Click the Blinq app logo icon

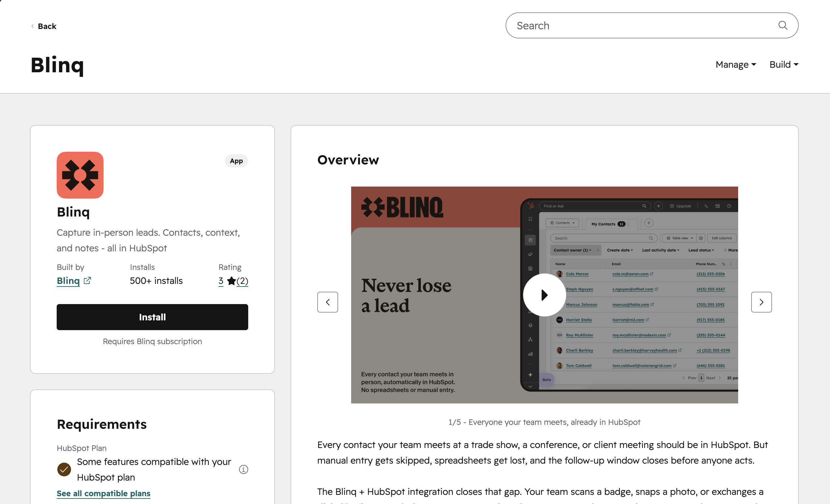(x=80, y=175)
